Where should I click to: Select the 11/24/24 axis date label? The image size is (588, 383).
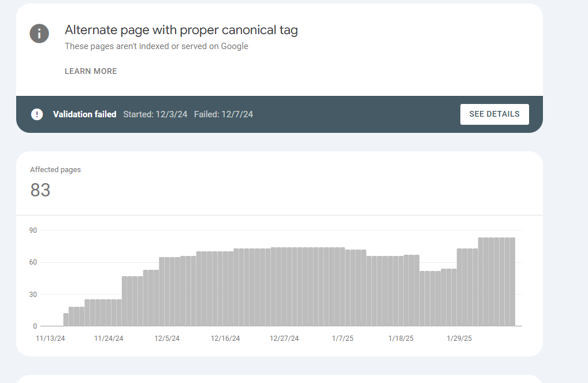pyautogui.click(x=109, y=339)
